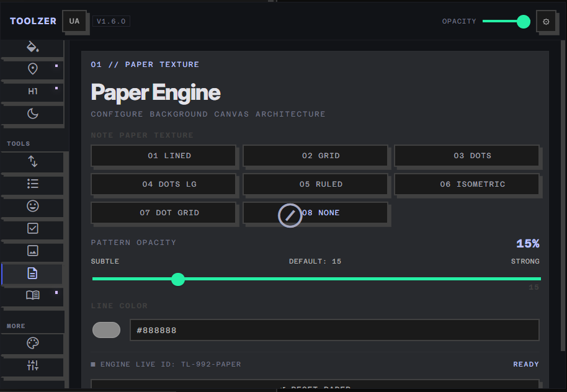This screenshot has height=392, width=567.
Task: Open the bulleted list tool
Action: coord(32,184)
